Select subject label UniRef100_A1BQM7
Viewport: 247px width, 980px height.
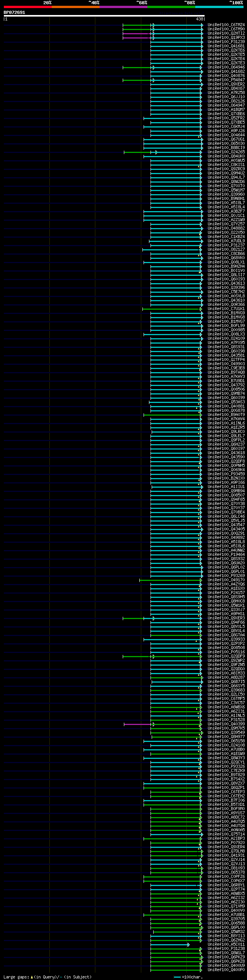pyautogui.click(x=226, y=110)
